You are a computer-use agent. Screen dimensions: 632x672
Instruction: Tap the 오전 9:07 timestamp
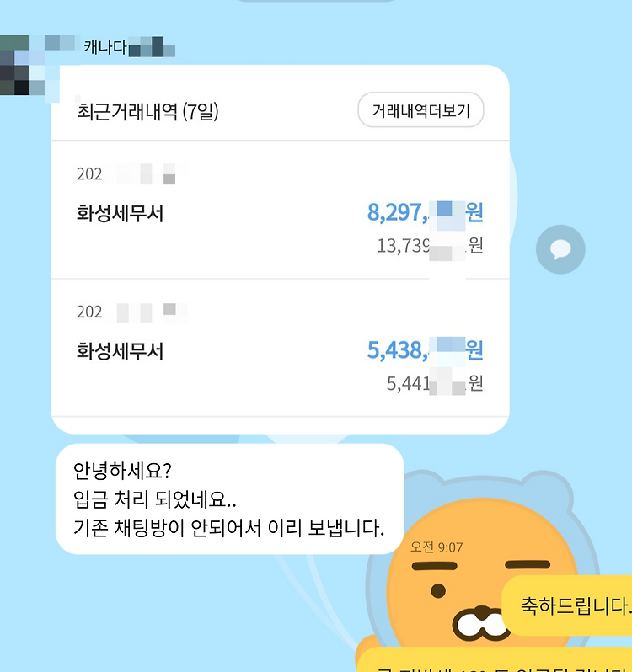(x=437, y=547)
